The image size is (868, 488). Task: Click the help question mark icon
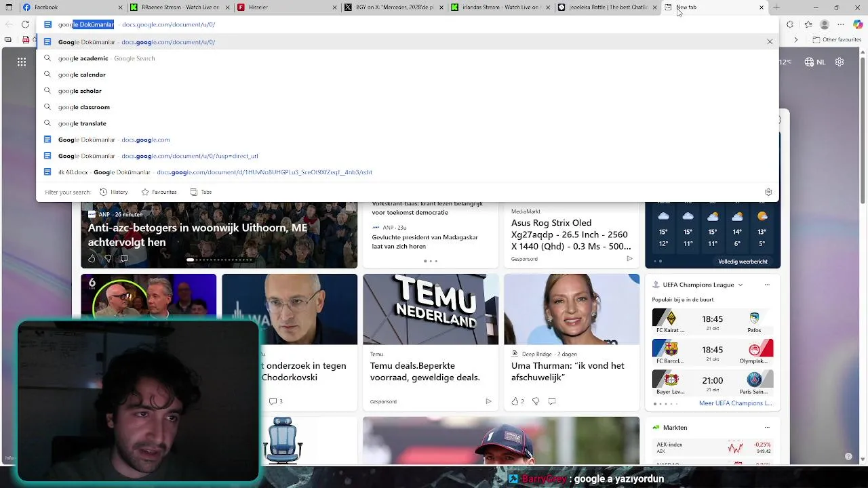tap(848, 457)
